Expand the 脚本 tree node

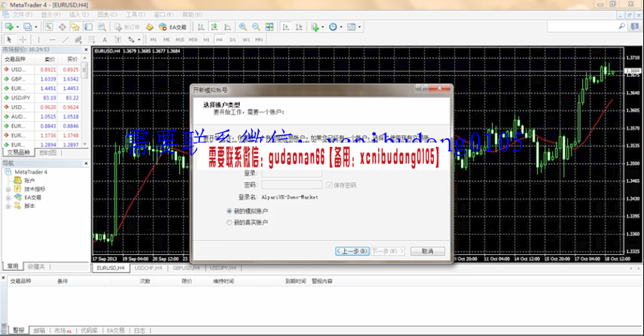pyautogui.click(x=8, y=206)
